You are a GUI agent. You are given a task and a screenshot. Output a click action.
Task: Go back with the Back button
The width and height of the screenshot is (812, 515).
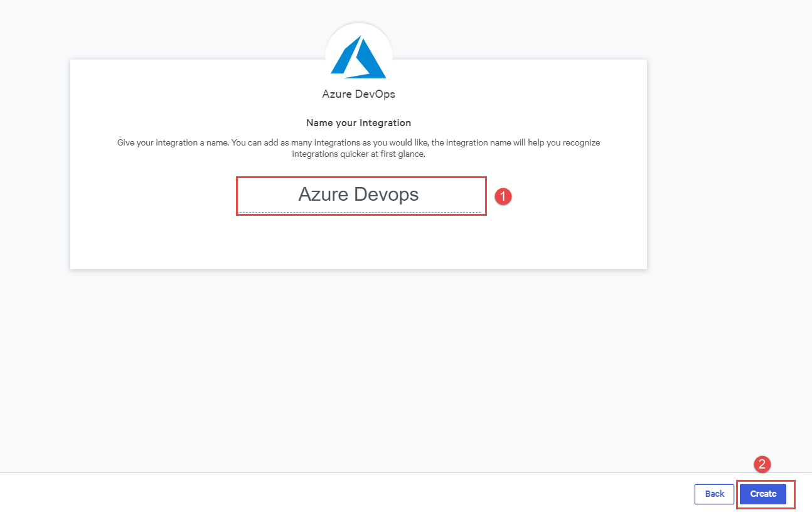point(715,494)
